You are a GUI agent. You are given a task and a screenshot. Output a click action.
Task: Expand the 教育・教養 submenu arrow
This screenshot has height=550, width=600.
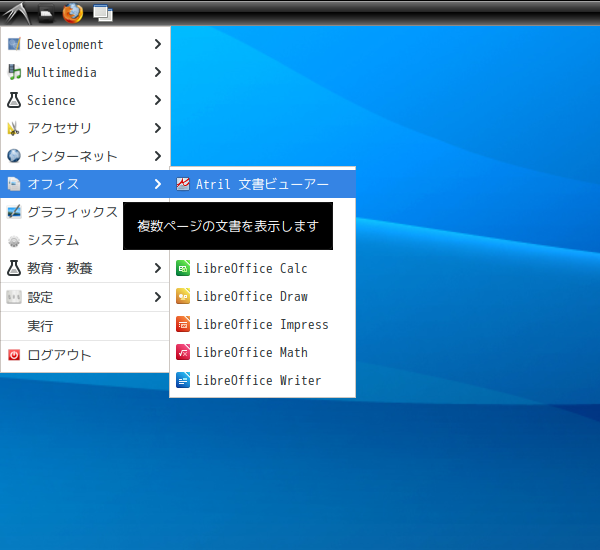pyautogui.click(x=158, y=268)
